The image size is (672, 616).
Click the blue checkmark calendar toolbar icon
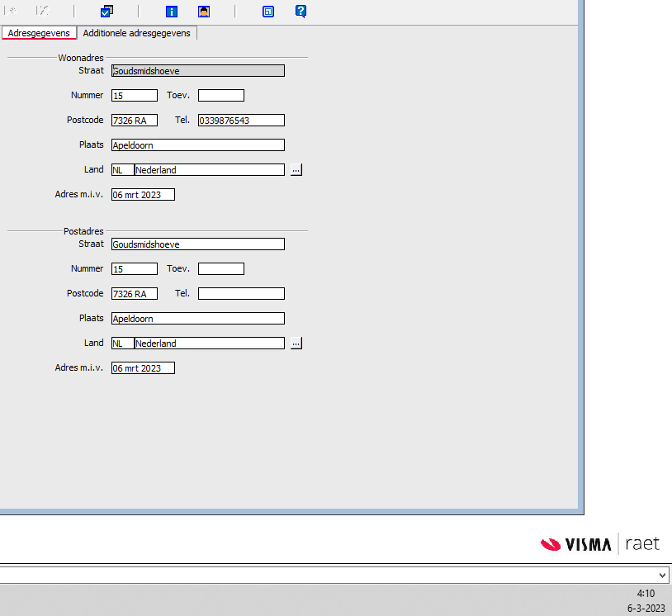[106, 11]
